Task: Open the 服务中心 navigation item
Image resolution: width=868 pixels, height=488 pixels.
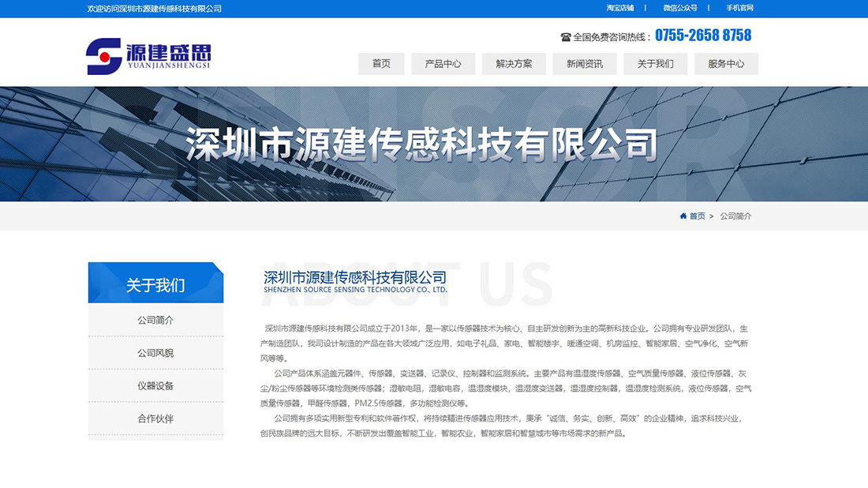Action: [726, 64]
